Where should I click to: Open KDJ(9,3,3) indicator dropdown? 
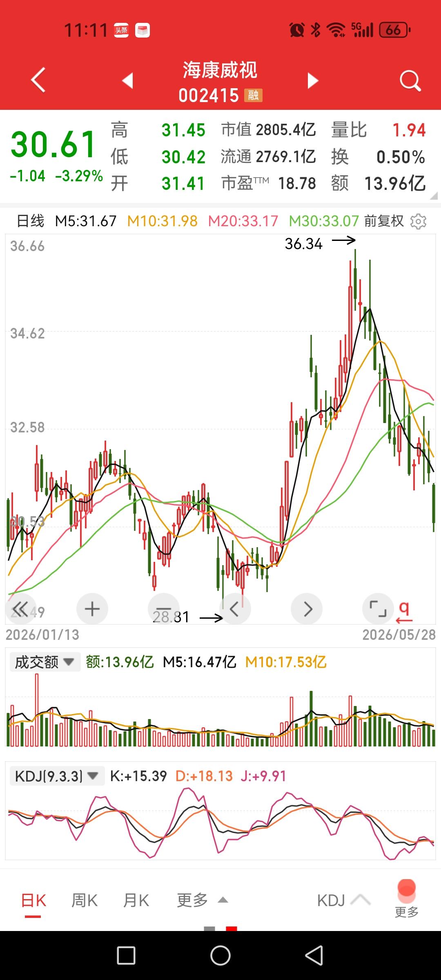57,776
